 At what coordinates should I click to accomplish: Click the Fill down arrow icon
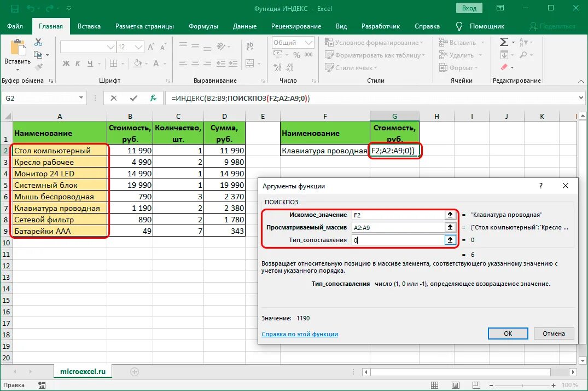(504, 55)
